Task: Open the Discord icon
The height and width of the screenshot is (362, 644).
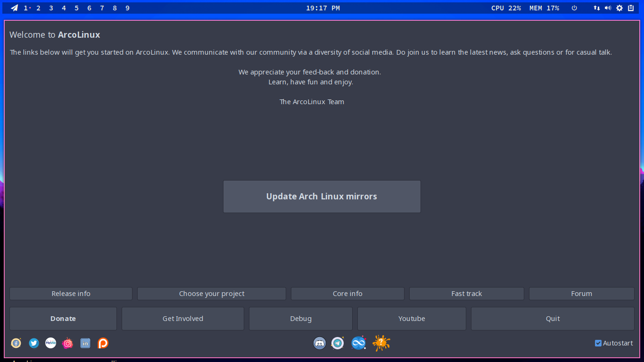Action: coord(320,343)
